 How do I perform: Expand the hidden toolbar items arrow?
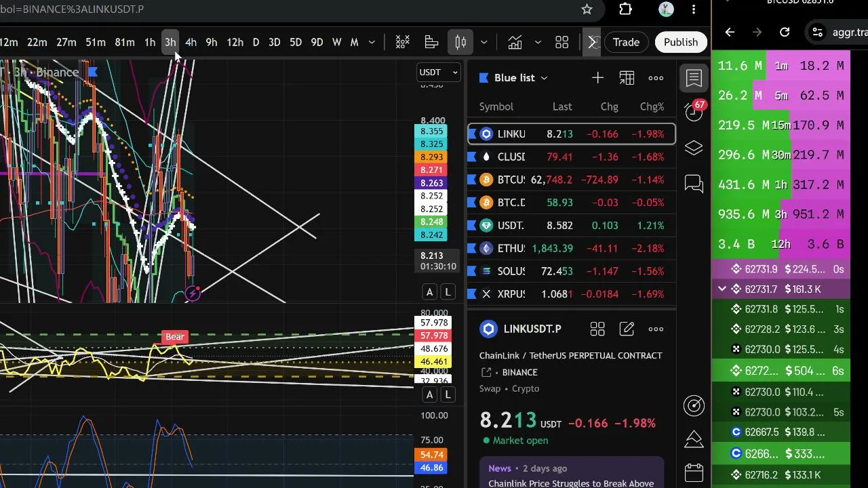pos(592,42)
